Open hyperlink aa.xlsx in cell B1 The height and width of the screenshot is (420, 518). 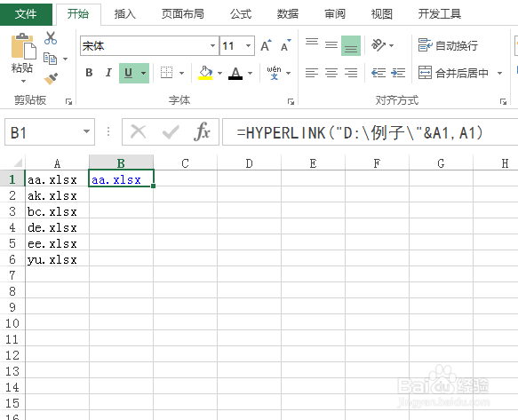tap(116, 180)
